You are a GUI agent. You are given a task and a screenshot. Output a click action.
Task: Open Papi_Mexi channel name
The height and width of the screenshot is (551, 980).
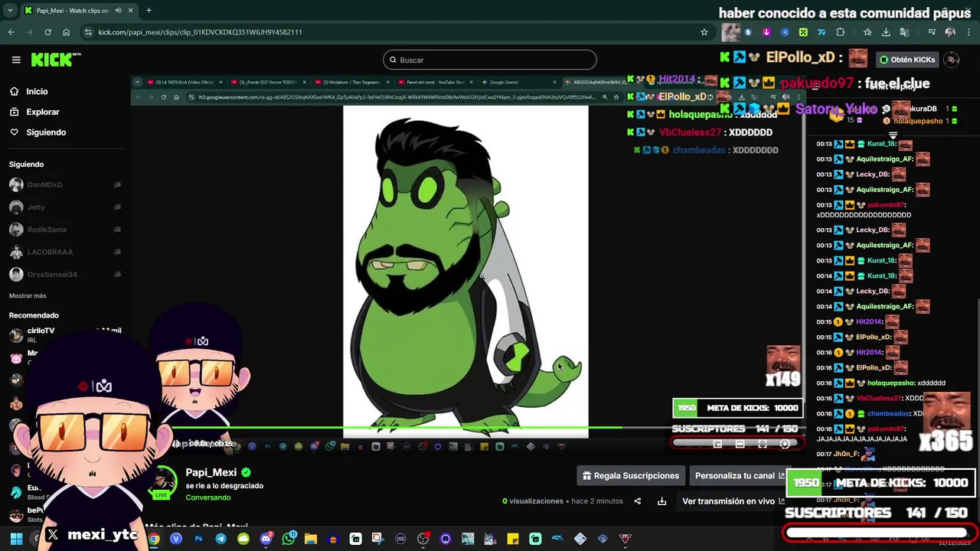211,472
